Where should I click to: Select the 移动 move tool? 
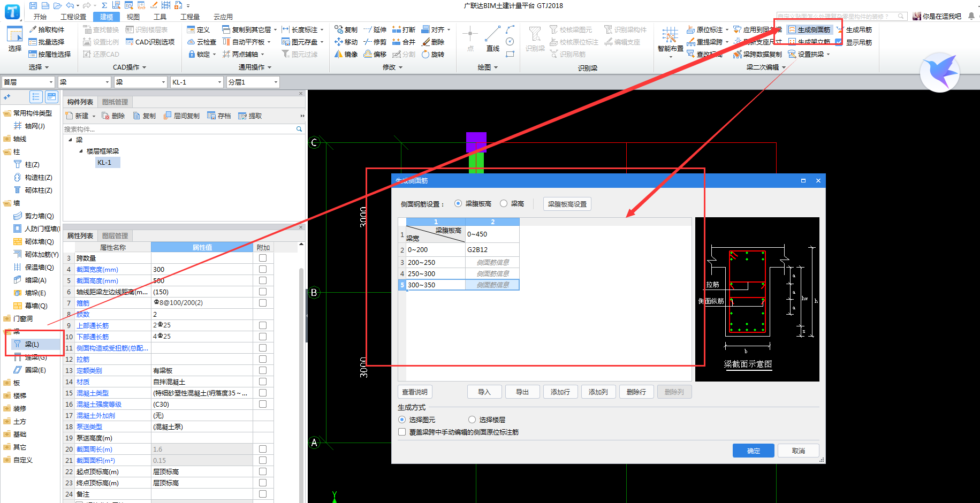(x=346, y=42)
